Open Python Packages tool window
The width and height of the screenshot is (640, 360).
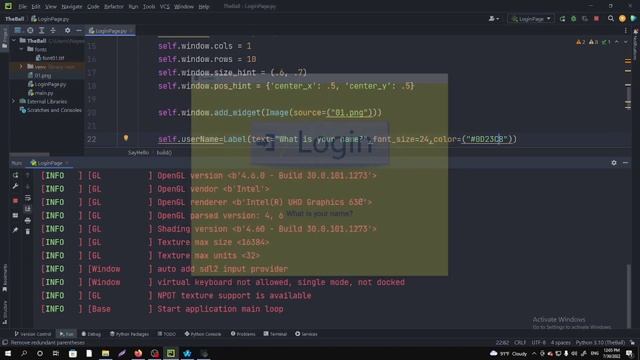pos(129,334)
